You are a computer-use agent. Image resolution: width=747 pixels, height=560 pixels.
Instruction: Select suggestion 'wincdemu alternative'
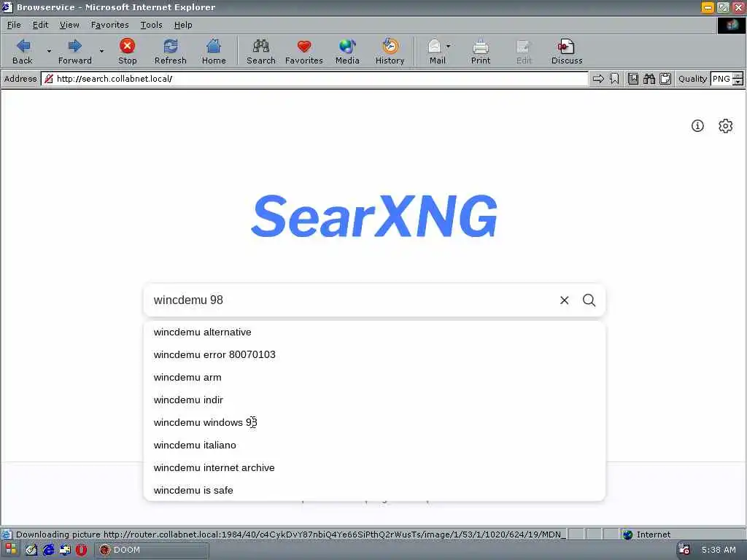(x=374, y=332)
